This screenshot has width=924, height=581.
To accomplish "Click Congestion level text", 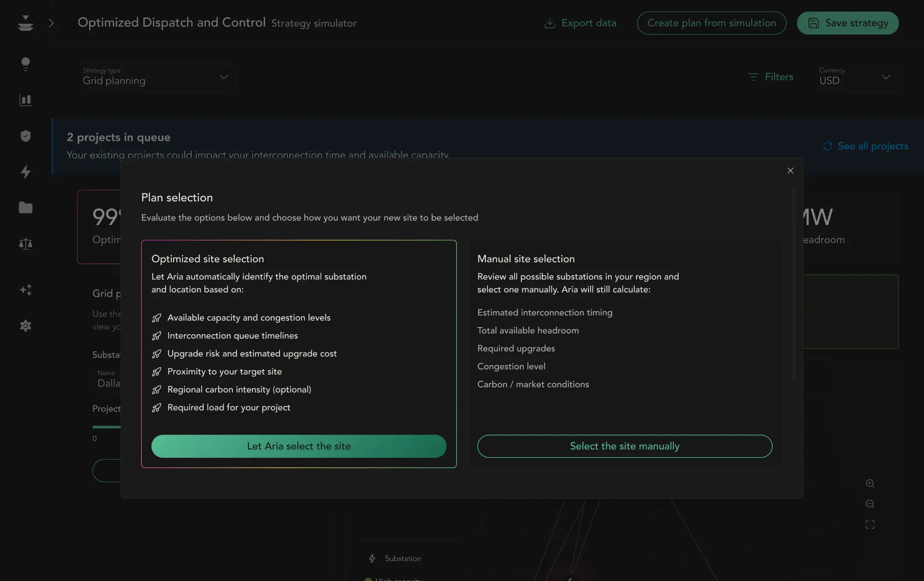I will (511, 366).
